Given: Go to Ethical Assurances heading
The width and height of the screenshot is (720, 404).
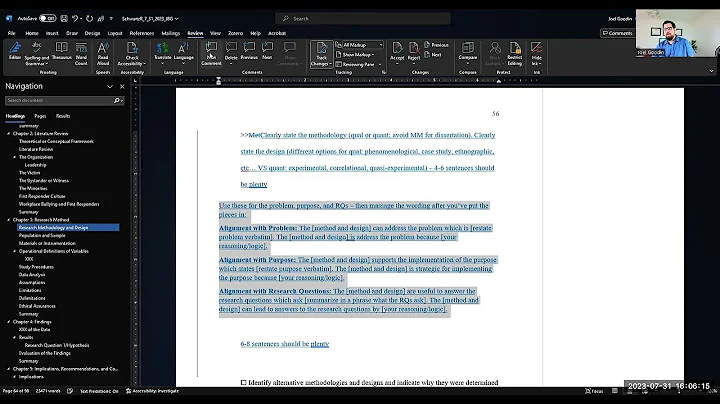Looking at the screenshot, I should pos(37,306).
